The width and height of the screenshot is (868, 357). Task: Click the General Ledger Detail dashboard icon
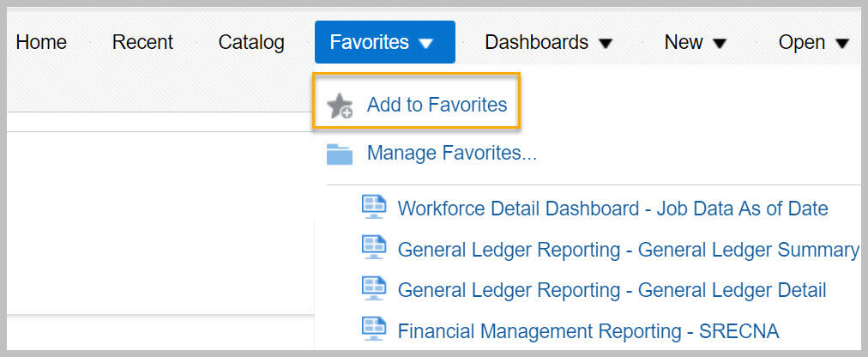[374, 288]
